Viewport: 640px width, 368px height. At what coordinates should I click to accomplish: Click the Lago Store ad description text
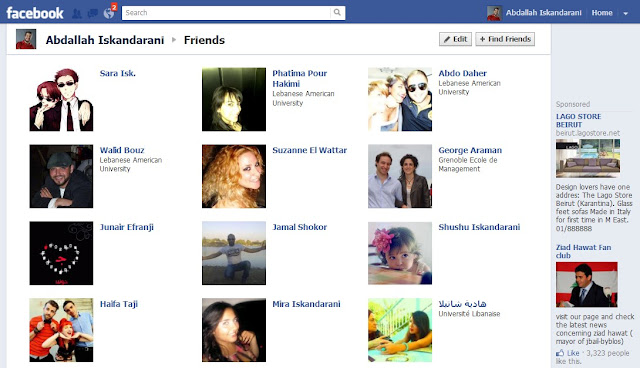(594, 208)
